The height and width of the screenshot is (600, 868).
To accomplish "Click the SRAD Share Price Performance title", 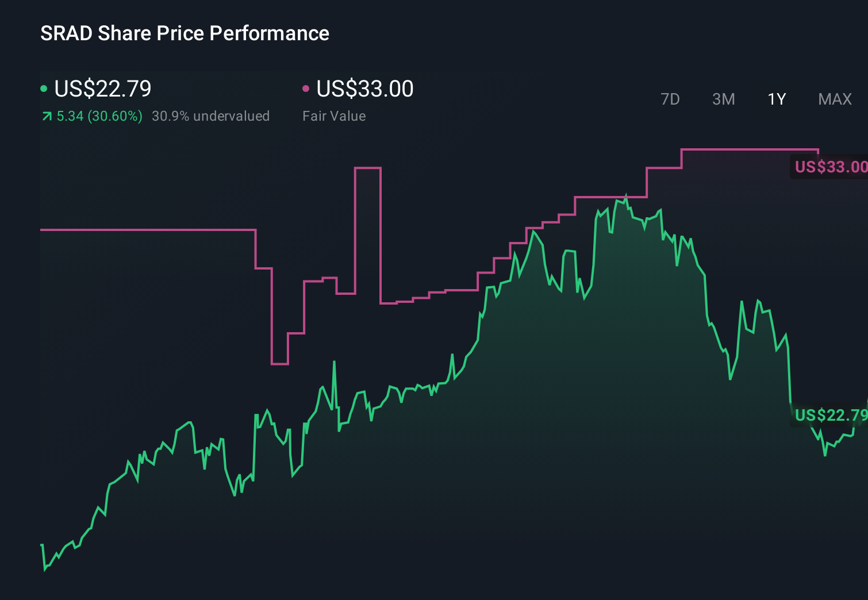I will (x=185, y=33).
